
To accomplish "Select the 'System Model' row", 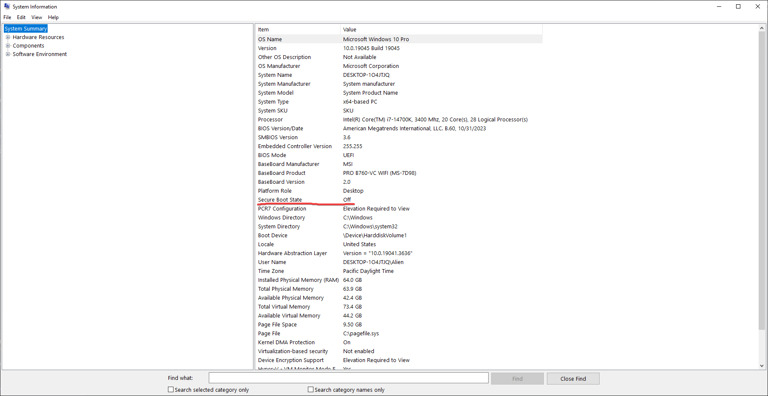I will (x=399, y=93).
